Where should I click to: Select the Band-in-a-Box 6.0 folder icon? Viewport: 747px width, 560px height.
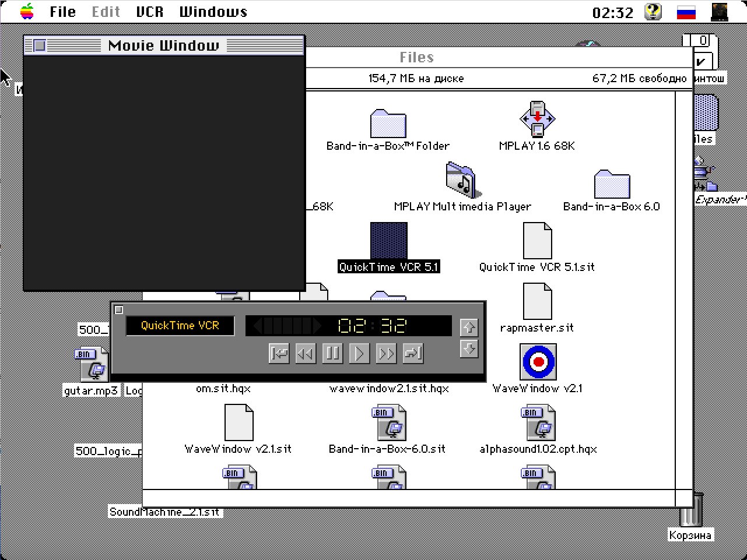tap(612, 184)
